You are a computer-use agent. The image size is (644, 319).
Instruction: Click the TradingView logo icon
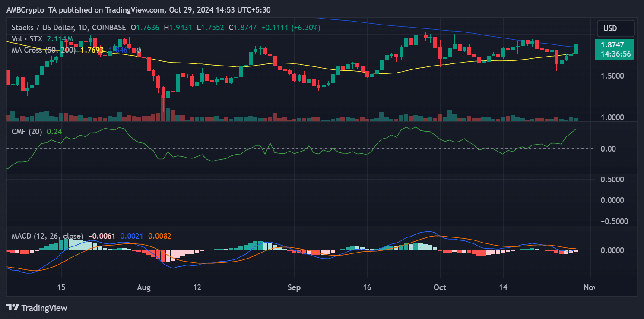[13, 308]
